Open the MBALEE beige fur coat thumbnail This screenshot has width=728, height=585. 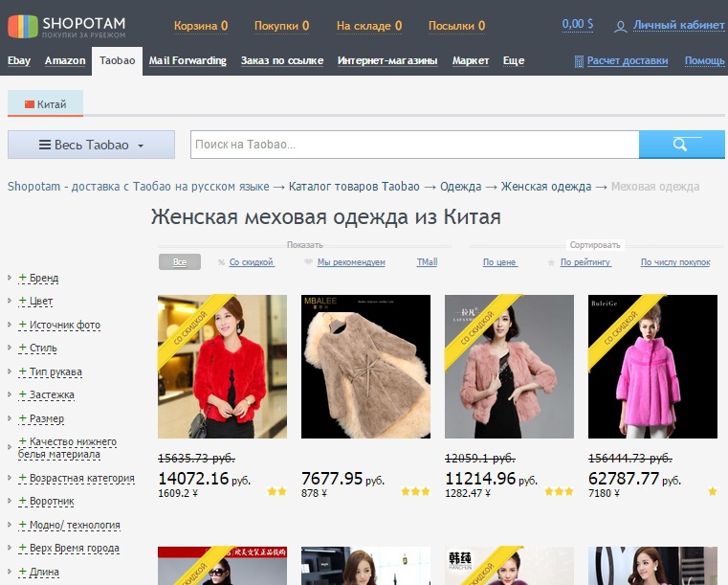click(x=365, y=367)
